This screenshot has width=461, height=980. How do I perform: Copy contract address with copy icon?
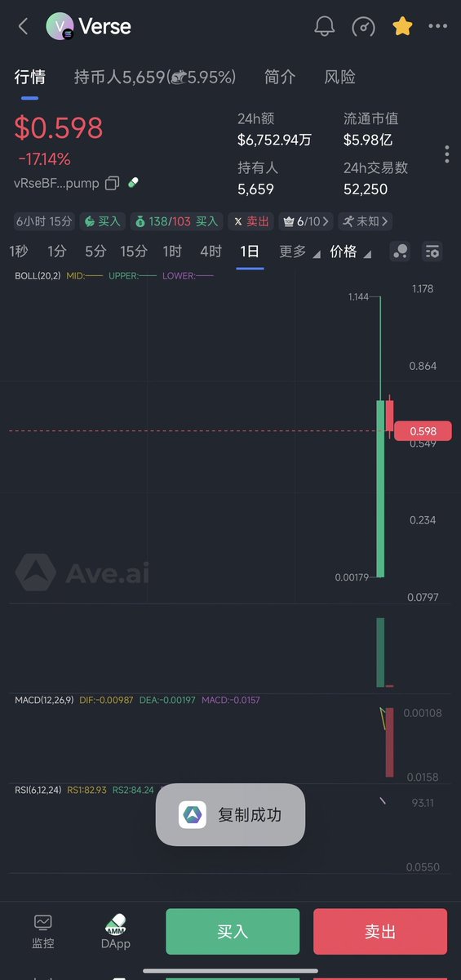[x=113, y=183]
